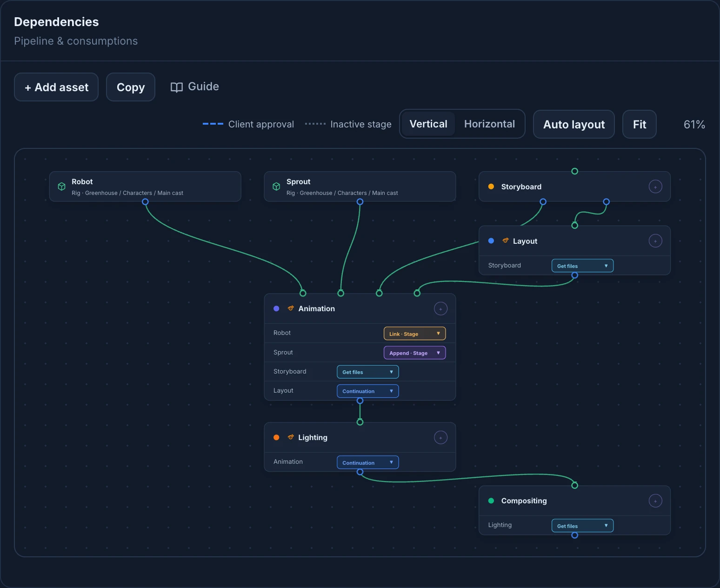Open the Sprout Append · Stage dropdown
720x588 pixels.
414,353
